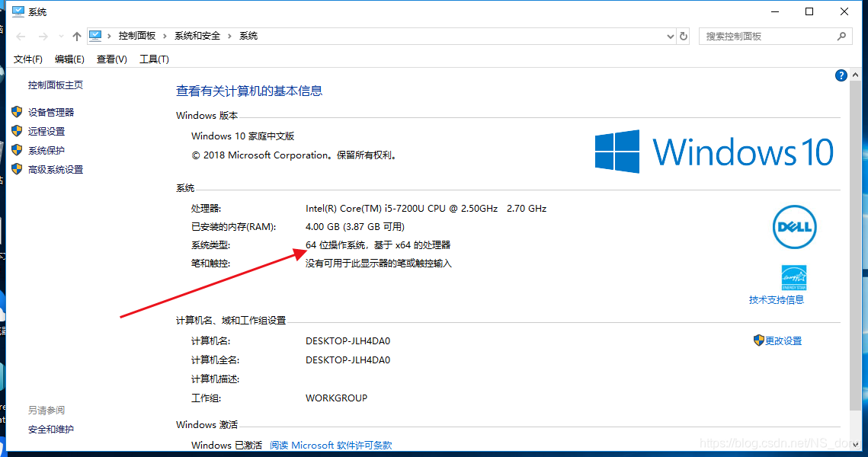
Task: Open the 查看(V) menu
Action: [111, 59]
